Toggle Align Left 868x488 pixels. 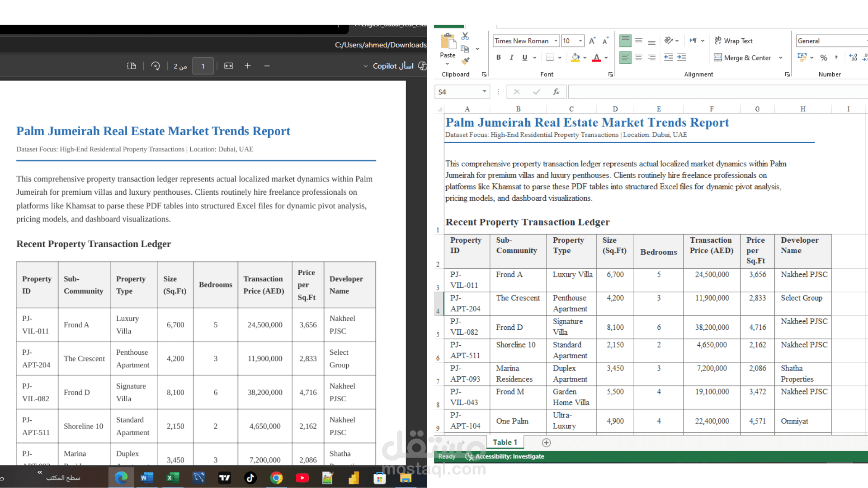coord(625,57)
